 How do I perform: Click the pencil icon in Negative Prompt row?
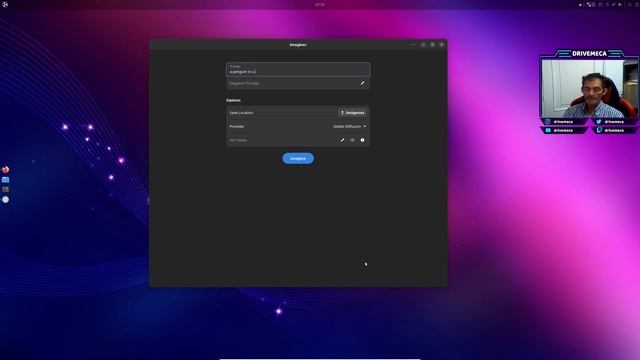pos(362,83)
